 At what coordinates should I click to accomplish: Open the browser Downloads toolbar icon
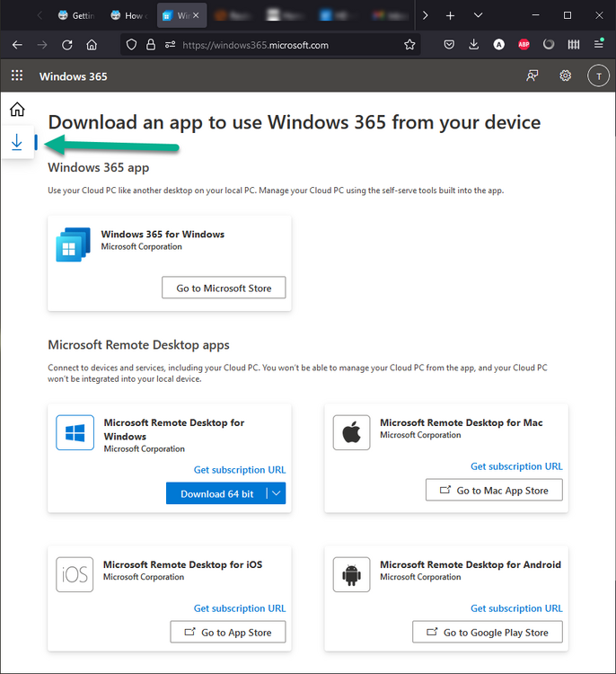pos(474,44)
